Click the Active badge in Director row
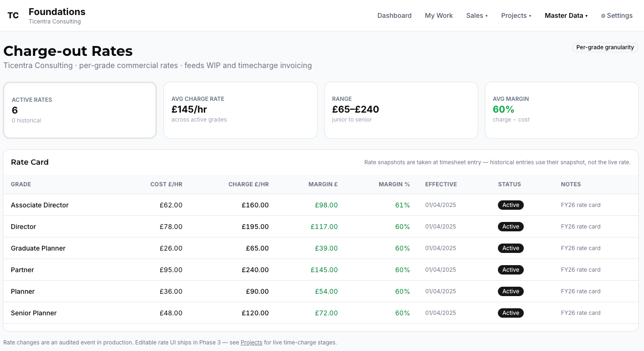The image size is (644, 351). pyautogui.click(x=511, y=227)
